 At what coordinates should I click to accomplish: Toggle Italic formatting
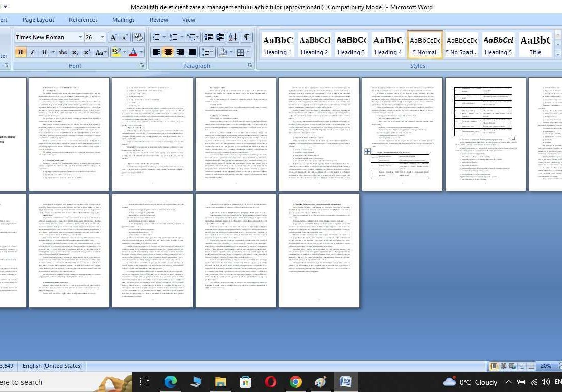(x=32, y=52)
